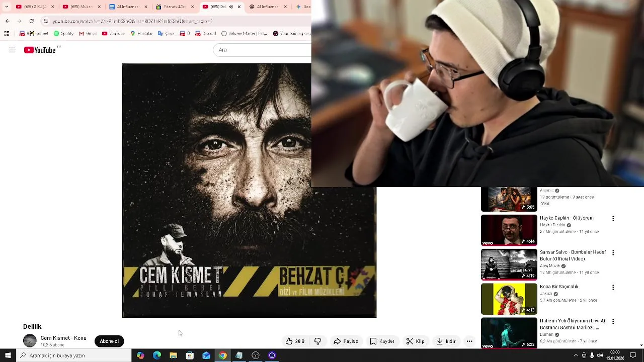Viewport: 644px width, 362px height.
Task: Open Sansar Salvo Bombalar Hedef Bulur thumbnail
Action: 509,264
